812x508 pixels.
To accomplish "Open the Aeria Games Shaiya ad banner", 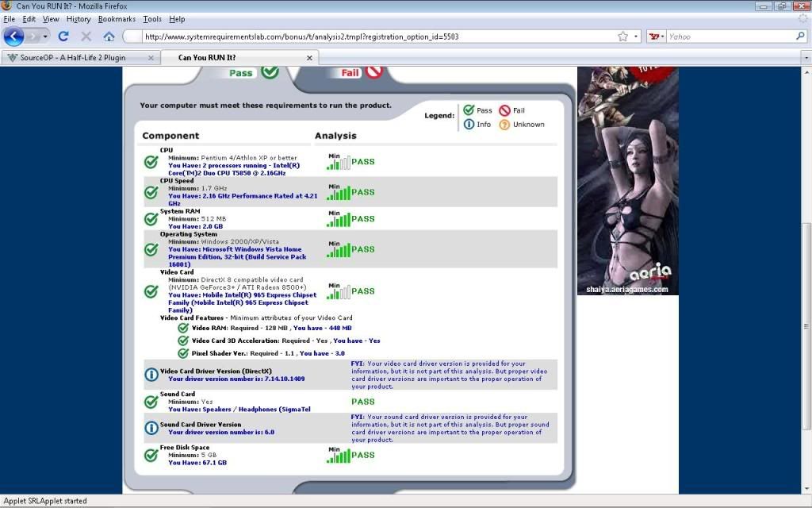I will (x=628, y=181).
